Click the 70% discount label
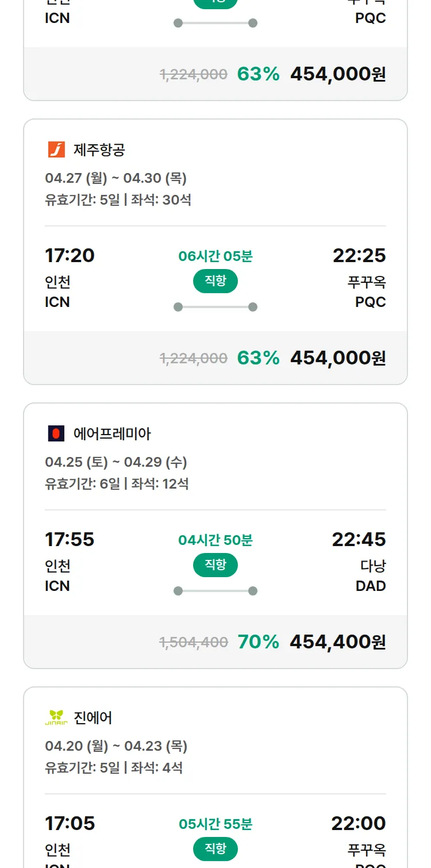 pos(258,642)
